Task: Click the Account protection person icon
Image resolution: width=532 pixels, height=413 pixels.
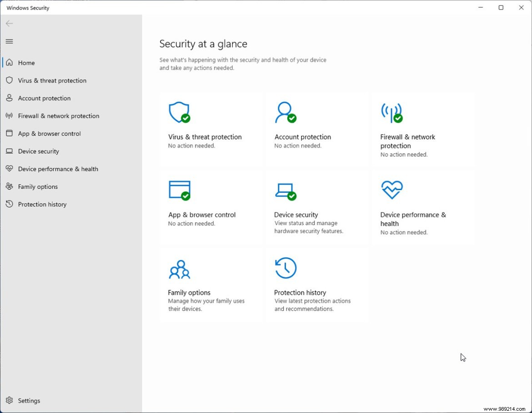Action: point(286,112)
